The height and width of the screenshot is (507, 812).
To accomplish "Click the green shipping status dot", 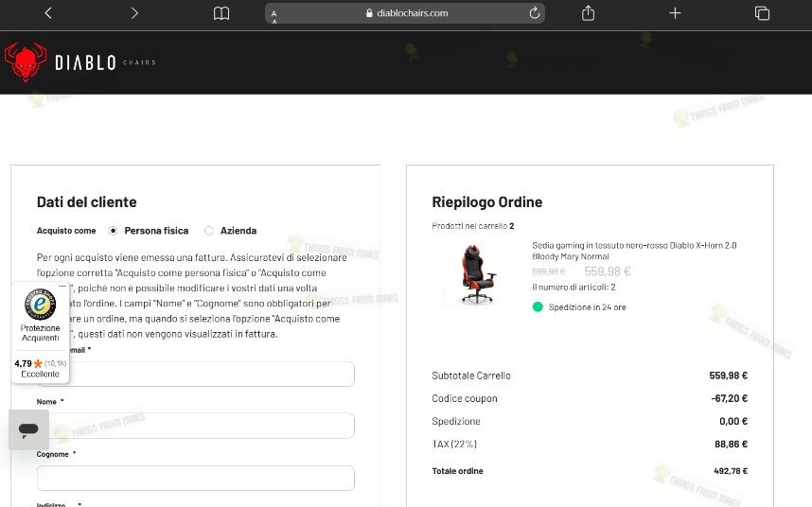I will [538, 306].
